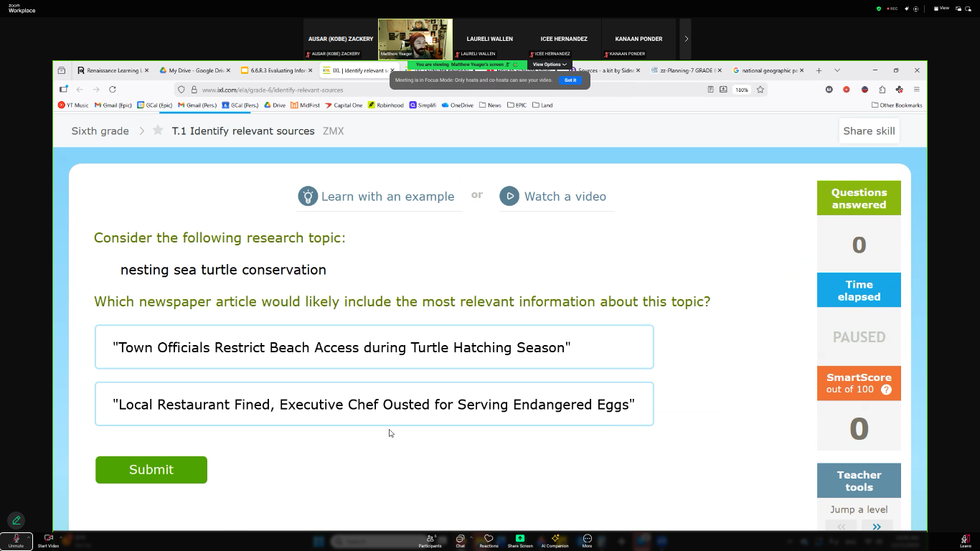
Task: Select the Town Officials Restrict Beach Access answer
Action: point(374,347)
